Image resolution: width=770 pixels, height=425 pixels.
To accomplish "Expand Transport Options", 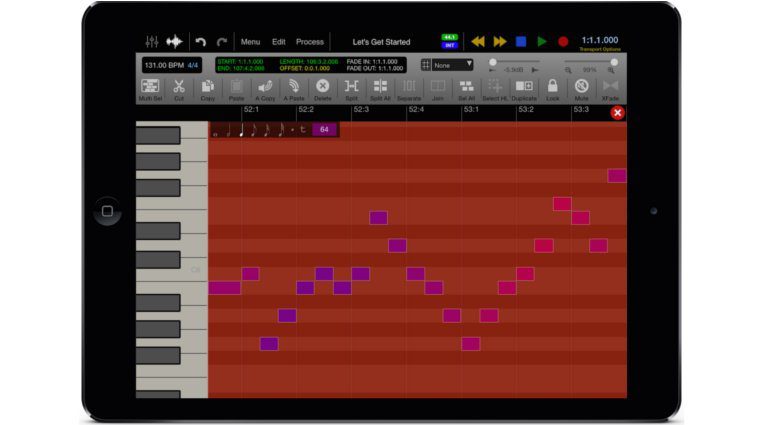I will coord(599,48).
